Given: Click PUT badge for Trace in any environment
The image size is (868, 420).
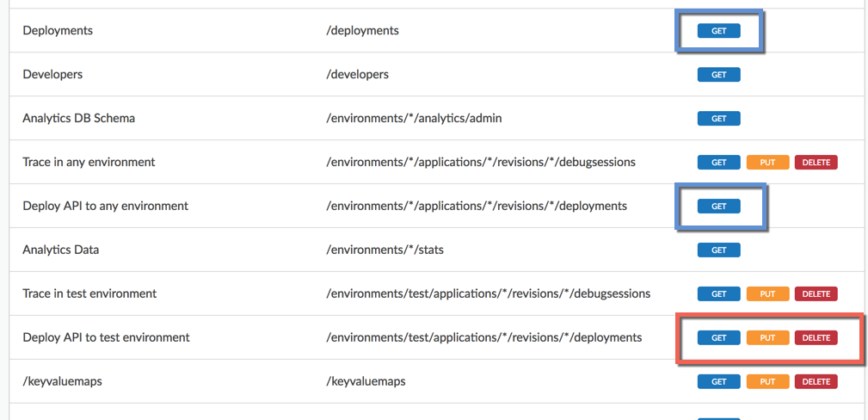Looking at the screenshot, I should point(767,163).
